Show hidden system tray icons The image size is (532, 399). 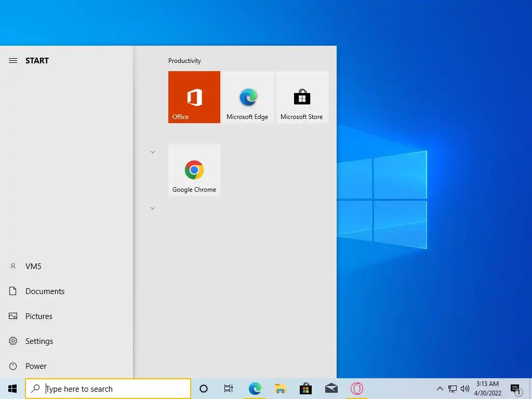point(440,389)
